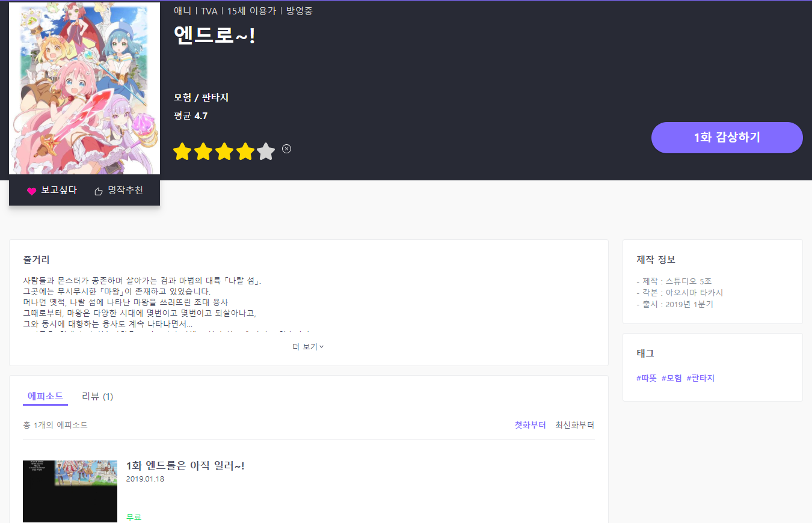
Task: Switch to the 에피소드 tab
Action: (x=45, y=396)
